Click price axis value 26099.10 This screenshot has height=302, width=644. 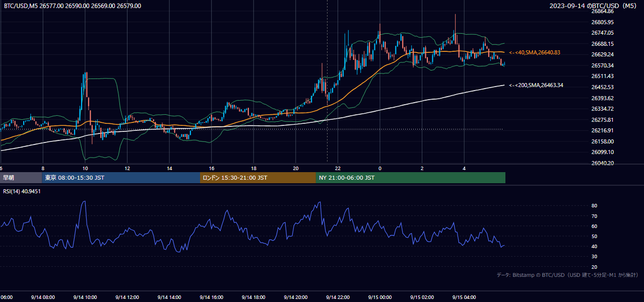(x=602, y=152)
